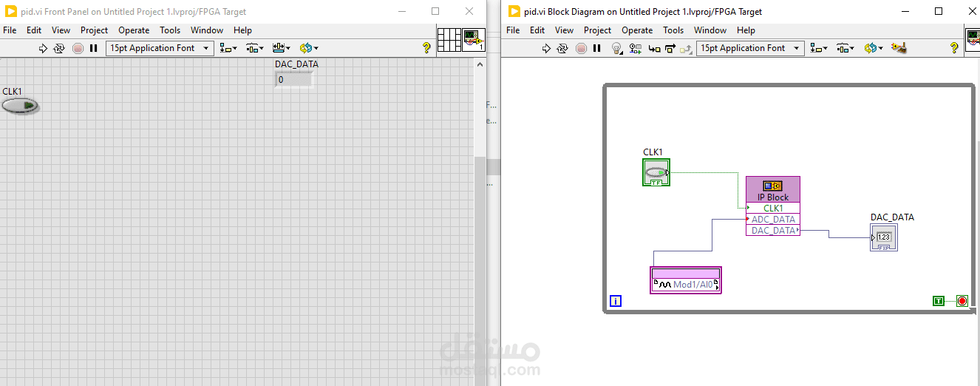Click Abort Execution in Block Diagram toolbar
This screenshot has width=980, height=386.
click(x=581, y=48)
